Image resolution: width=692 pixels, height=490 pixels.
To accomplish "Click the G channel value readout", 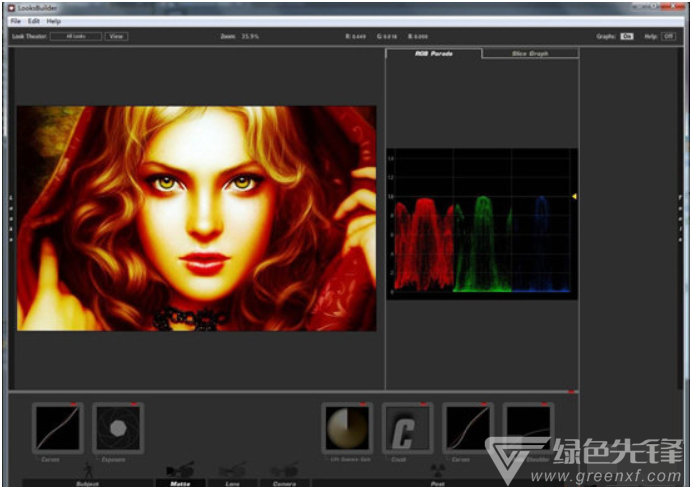I will pyautogui.click(x=387, y=36).
